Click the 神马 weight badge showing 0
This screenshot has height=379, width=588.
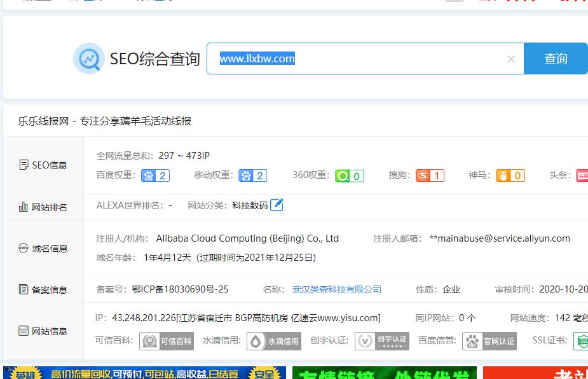[x=510, y=176]
